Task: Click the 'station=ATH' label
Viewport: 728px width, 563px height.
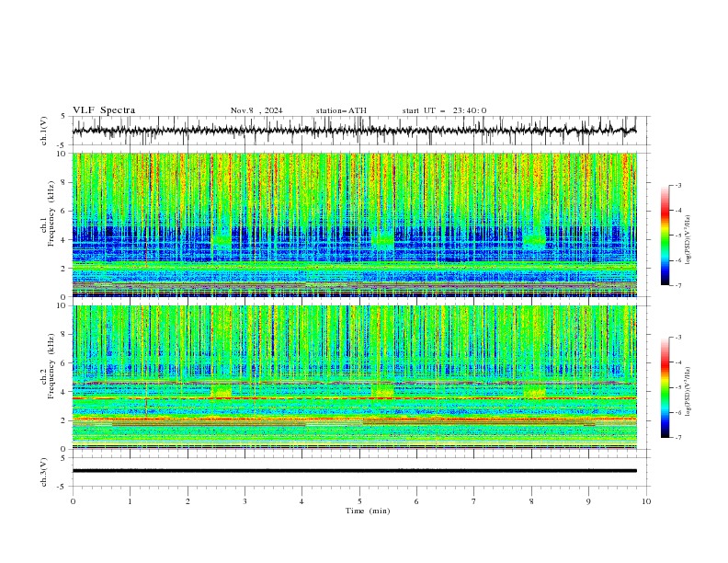Action: [x=341, y=110]
